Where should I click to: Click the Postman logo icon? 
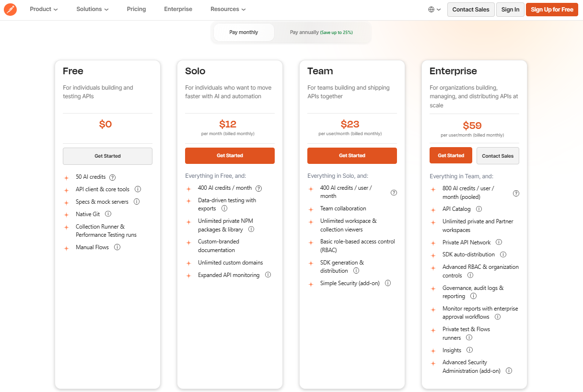pyautogui.click(x=11, y=9)
